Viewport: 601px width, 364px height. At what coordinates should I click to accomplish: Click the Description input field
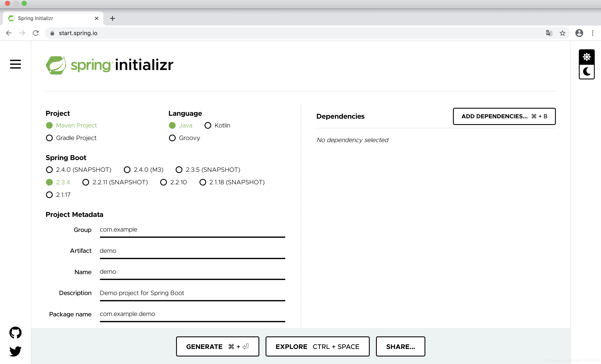click(192, 293)
